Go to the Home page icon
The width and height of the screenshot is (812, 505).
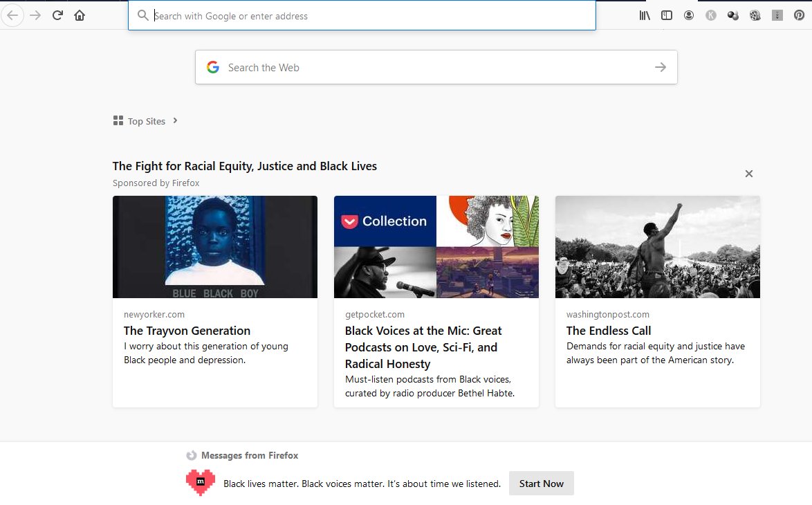[80, 15]
